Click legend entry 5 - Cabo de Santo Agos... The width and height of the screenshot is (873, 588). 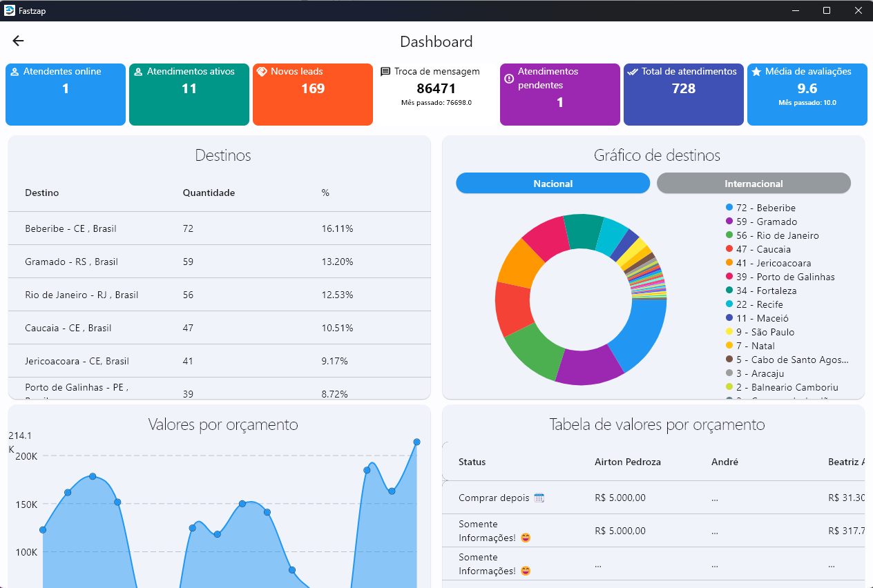pos(787,360)
